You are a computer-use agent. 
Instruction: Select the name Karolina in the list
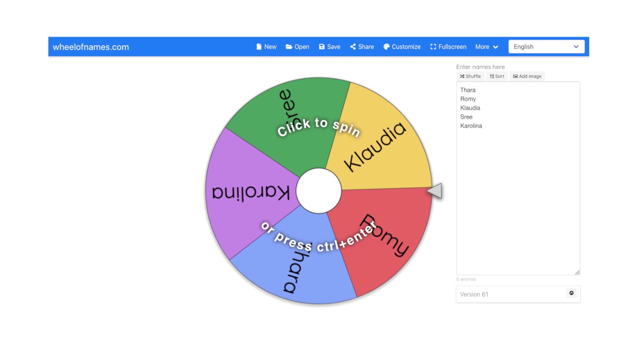tap(470, 126)
